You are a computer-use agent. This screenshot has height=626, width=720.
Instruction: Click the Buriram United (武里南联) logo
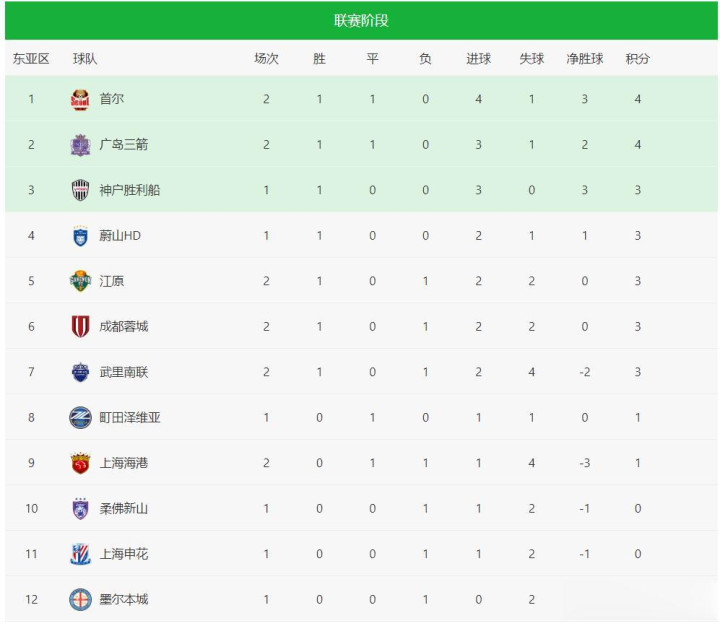(80, 372)
